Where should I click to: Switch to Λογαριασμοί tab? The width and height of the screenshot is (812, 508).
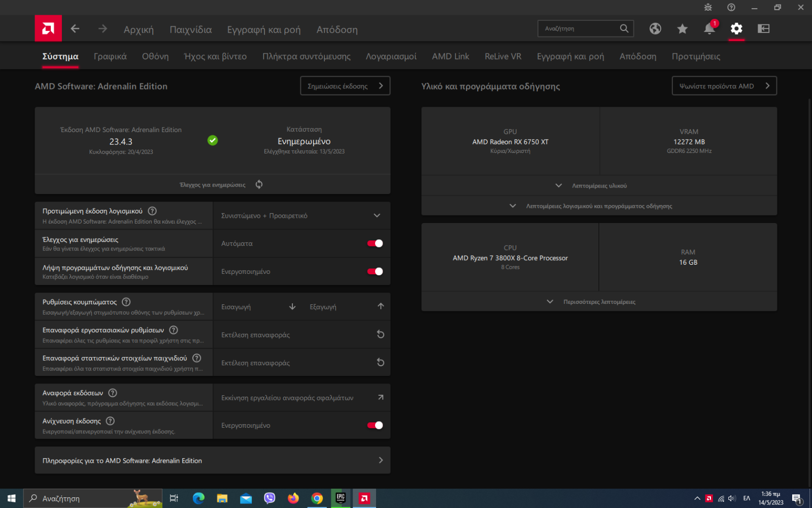tap(391, 56)
